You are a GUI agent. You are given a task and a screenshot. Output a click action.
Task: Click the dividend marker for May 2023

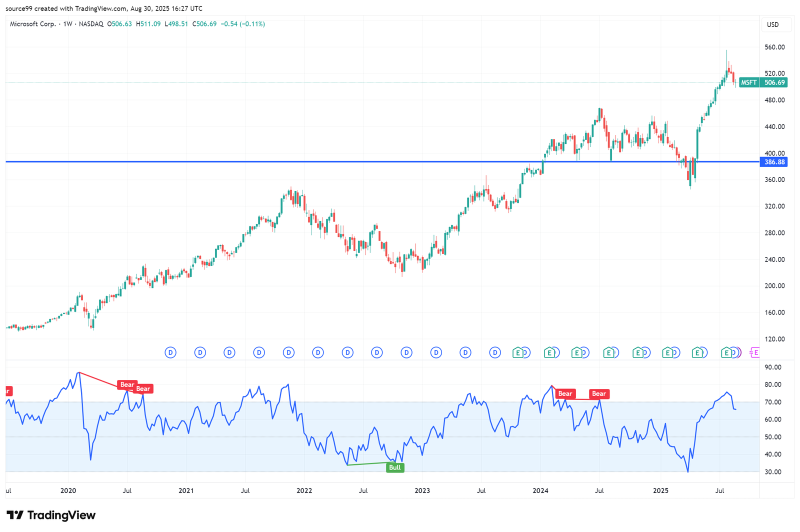[465, 352]
